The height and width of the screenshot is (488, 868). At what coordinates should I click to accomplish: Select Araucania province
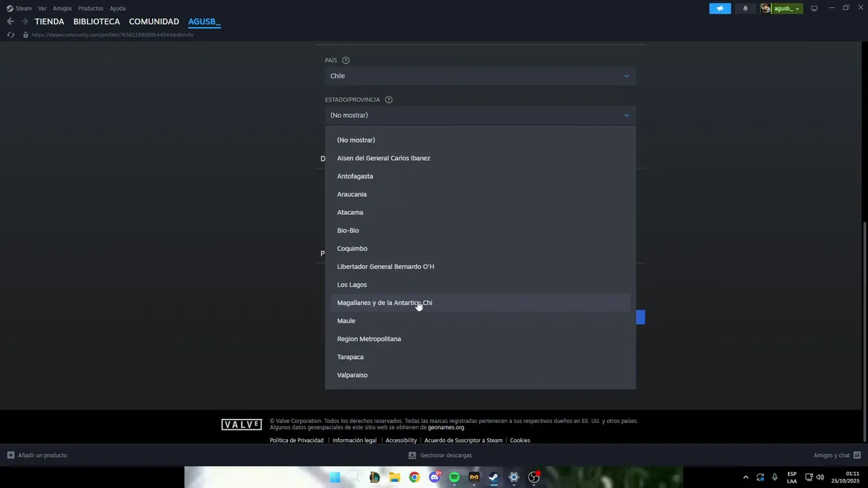[x=480, y=195]
